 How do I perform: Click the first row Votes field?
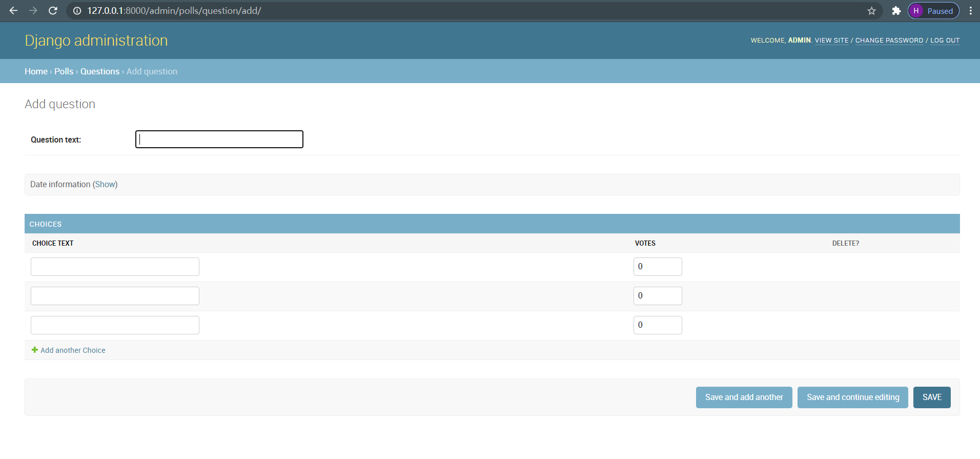click(658, 267)
